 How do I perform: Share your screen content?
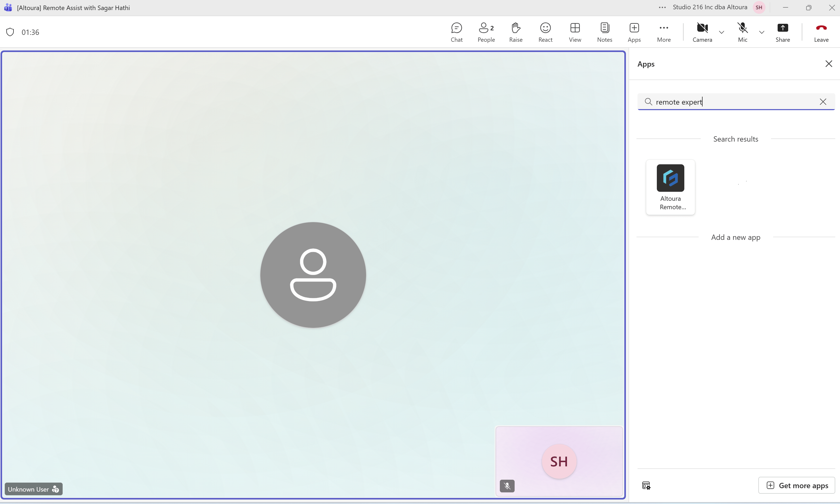(783, 32)
